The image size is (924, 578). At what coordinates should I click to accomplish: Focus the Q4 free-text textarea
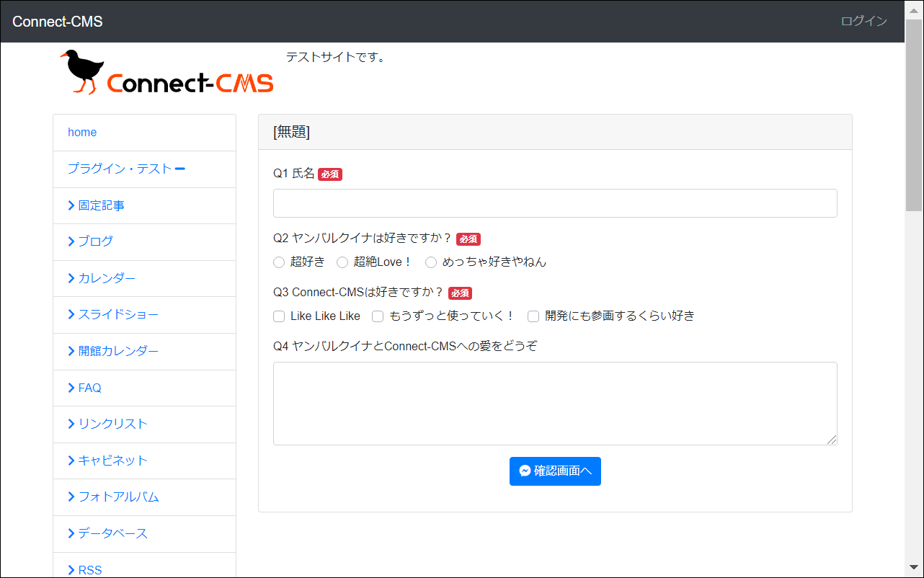[555, 404]
